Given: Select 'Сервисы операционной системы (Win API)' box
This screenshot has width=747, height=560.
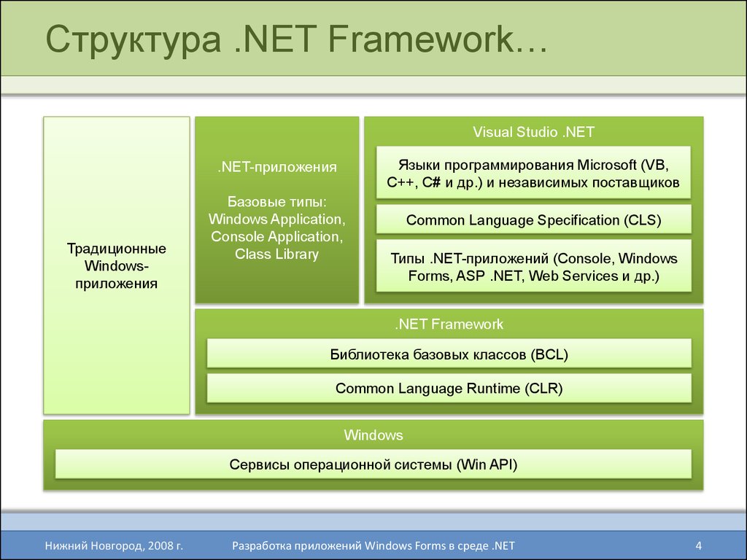Looking at the screenshot, I should (373, 464).
